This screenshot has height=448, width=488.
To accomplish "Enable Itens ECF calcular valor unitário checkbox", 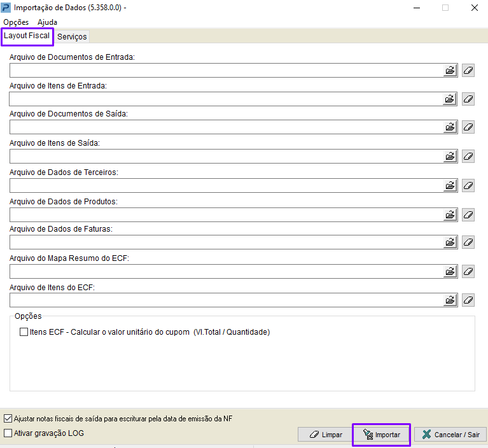I will point(24,332).
